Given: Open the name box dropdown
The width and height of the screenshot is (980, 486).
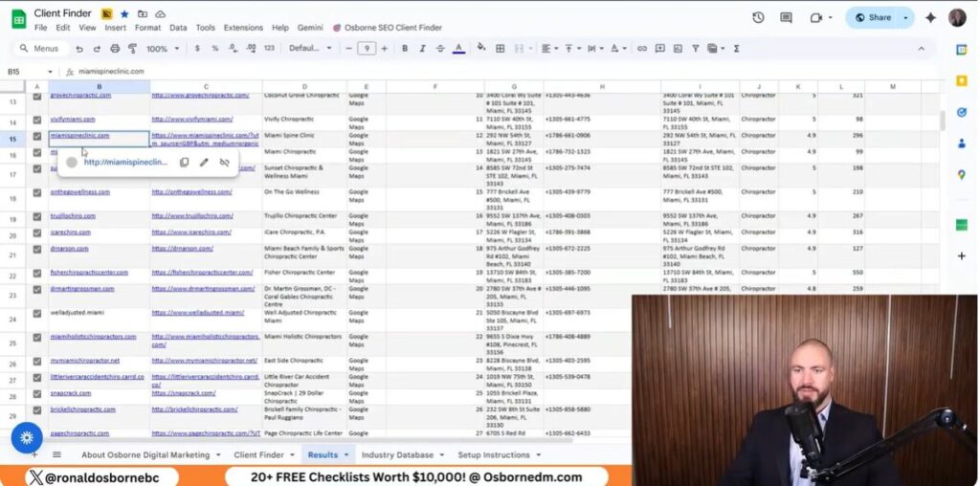Looking at the screenshot, I should pos(50,72).
